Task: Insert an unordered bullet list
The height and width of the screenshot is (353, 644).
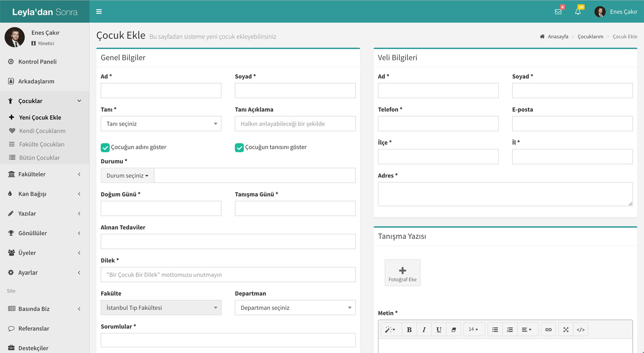Action: click(495, 330)
